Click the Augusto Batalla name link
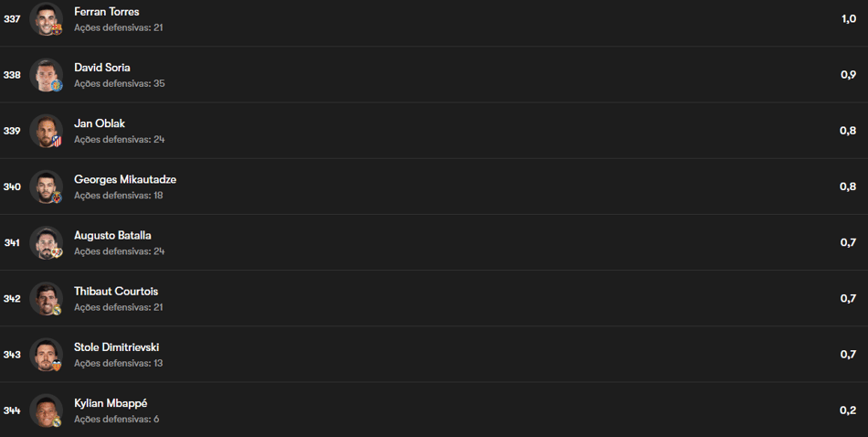 (x=112, y=235)
